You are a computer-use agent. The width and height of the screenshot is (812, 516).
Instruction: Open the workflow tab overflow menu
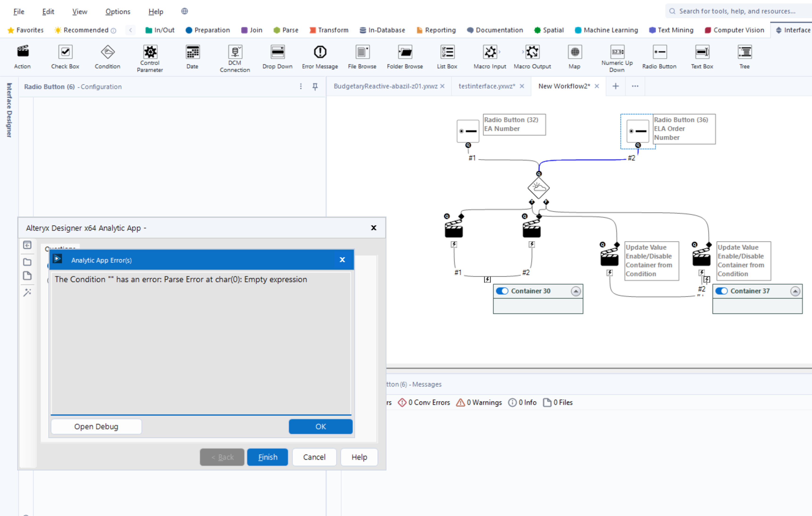click(635, 86)
